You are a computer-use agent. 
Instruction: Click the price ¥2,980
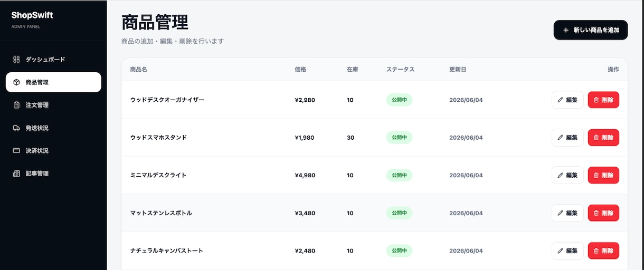[x=305, y=100]
